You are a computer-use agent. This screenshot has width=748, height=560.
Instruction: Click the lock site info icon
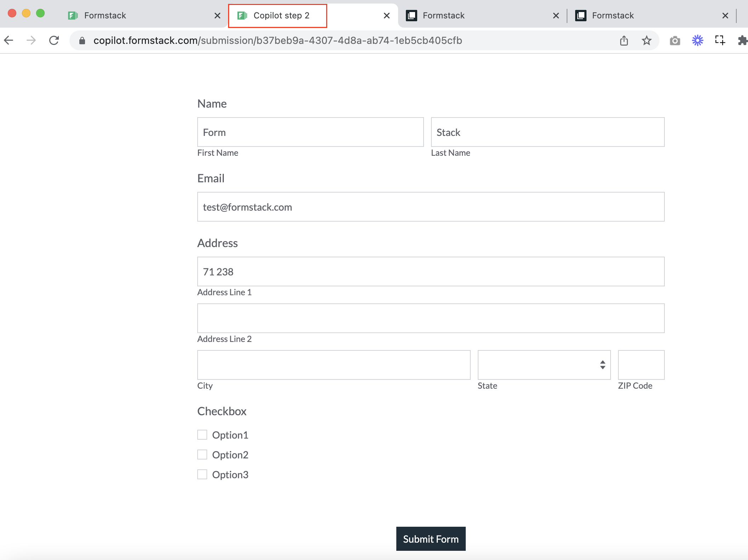click(82, 41)
